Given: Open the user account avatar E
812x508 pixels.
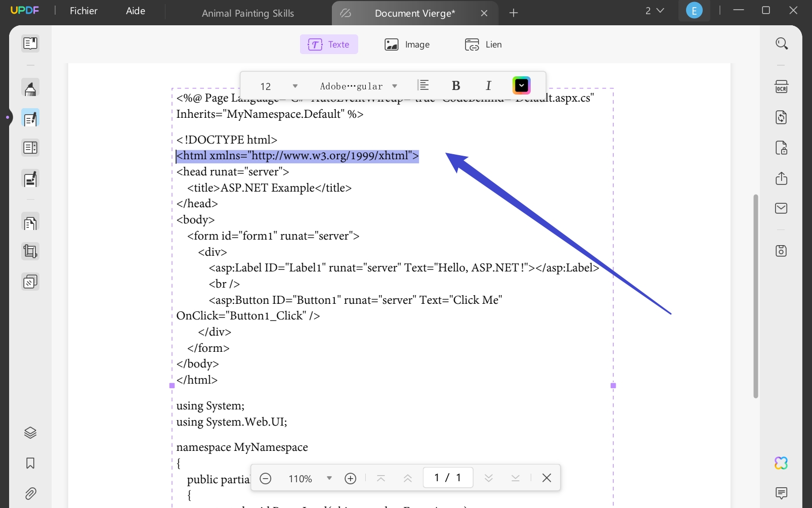Looking at the screenshot, I should 694,11.
